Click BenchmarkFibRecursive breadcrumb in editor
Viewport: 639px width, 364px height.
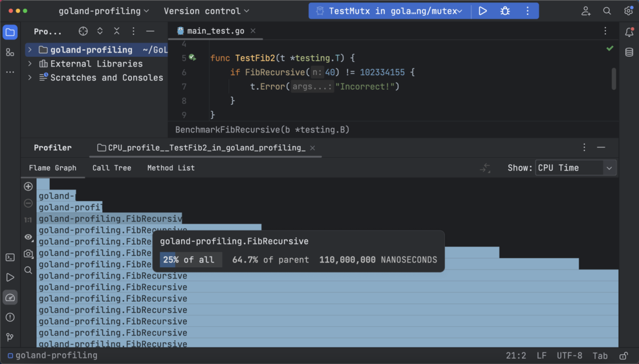click(x=263, y=130)
